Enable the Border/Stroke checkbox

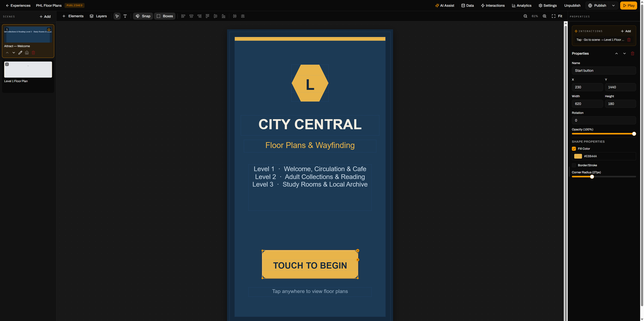574,165
